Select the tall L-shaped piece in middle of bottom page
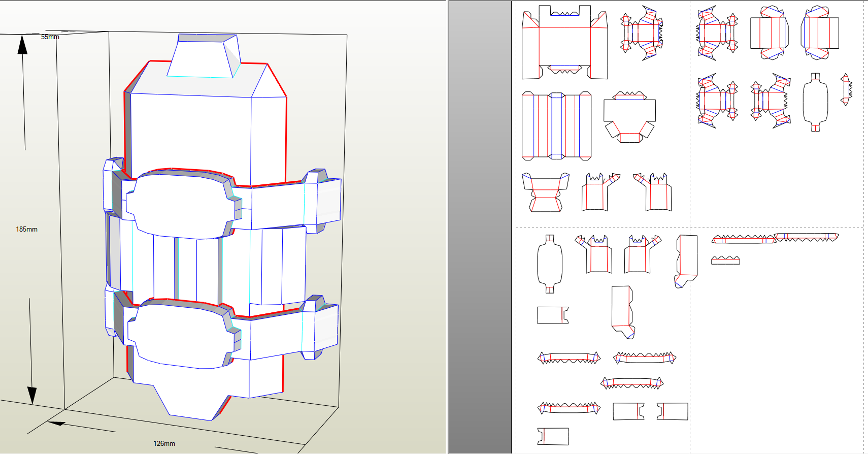This screenshot has width=868, height=454. click(x=623, y=312)
